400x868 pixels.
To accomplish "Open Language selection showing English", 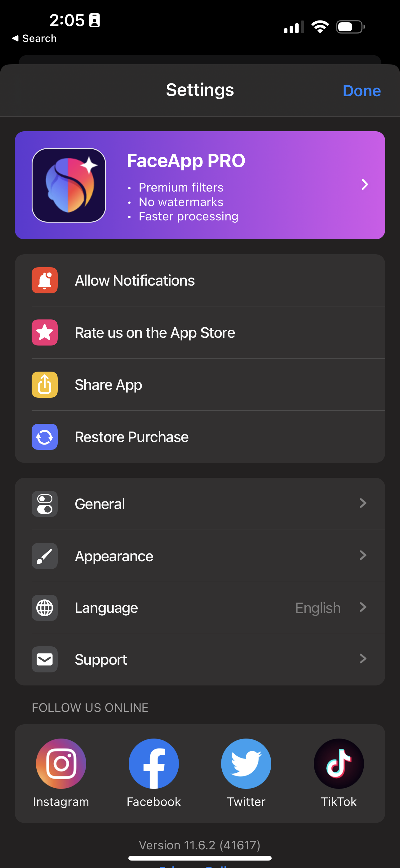I will [318, 608].
